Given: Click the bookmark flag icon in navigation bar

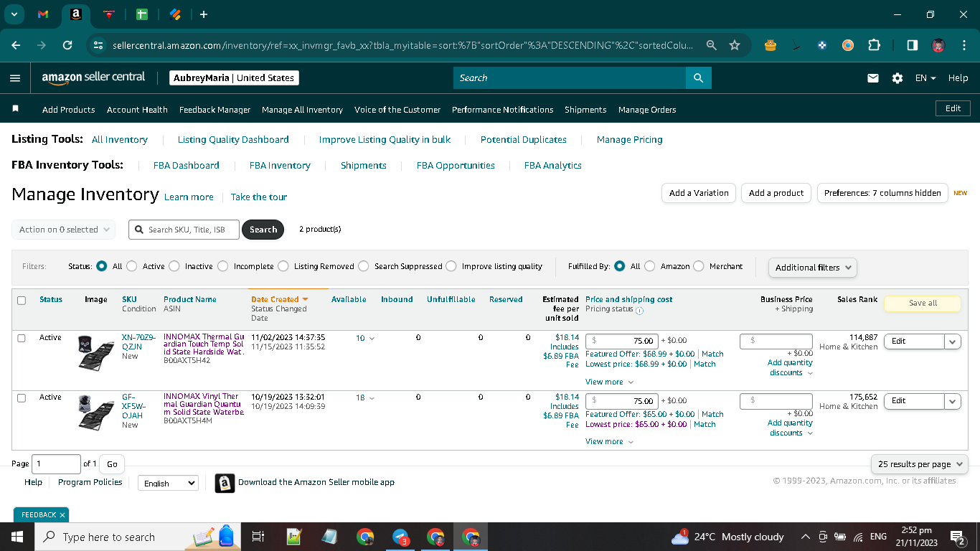Looking at the screenshot, I should click(x=16, y=109).
